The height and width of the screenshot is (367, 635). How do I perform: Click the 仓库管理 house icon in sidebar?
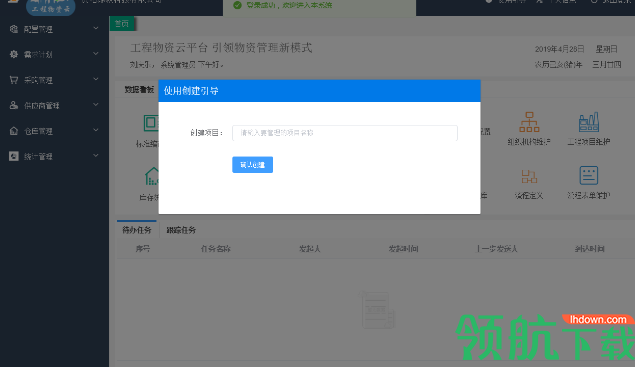click(14, 131)
